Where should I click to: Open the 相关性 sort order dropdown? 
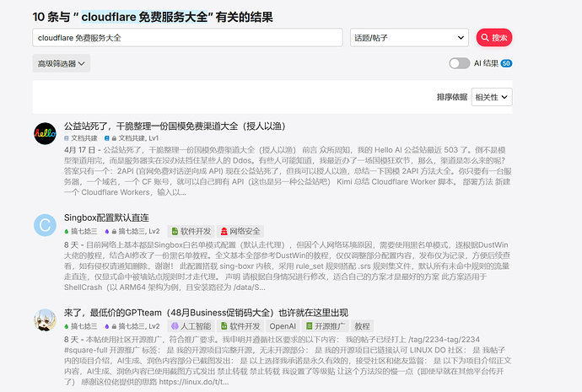pos(492,97)
